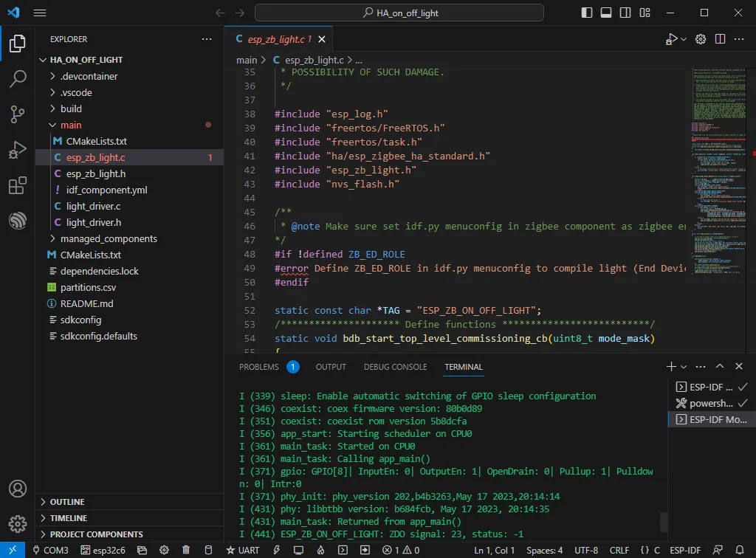Split the editor to the right
This screenshot has height=558, width=756.
[x=721, y=39]
